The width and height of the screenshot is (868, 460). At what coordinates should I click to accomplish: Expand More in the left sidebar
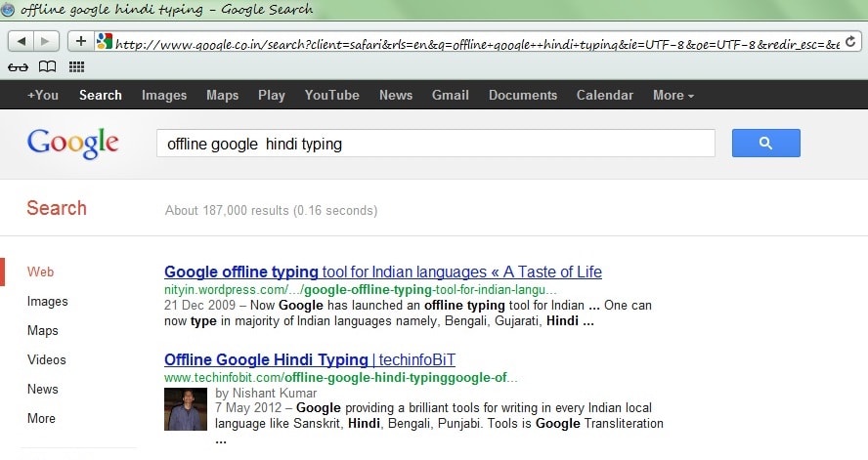pyautogui.click(x=41, y=418)
